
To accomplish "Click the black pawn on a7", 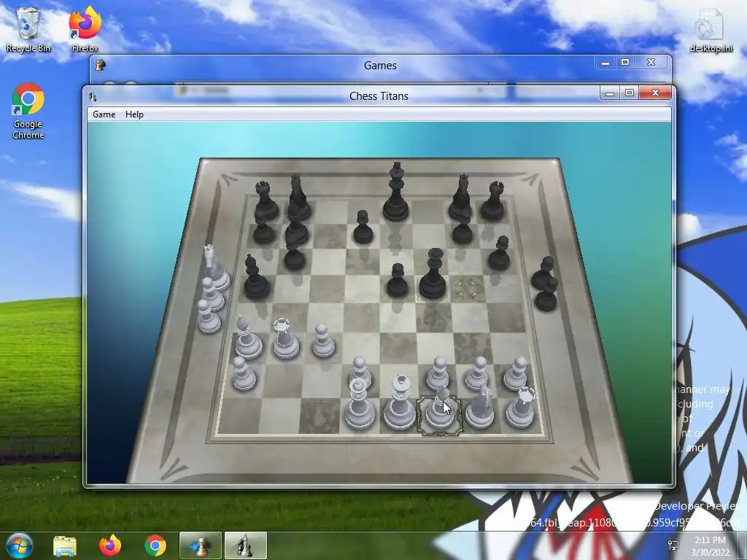I will click(263, 231).
